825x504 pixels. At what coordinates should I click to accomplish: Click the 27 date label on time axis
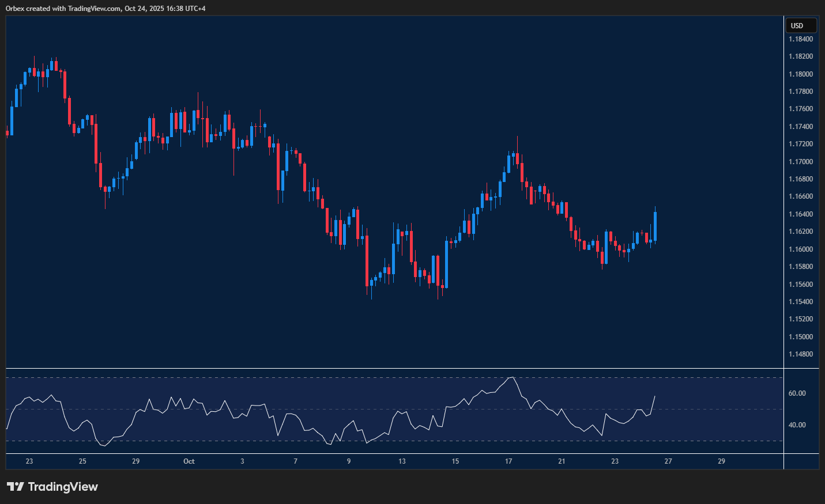click(x=668, y=461)
